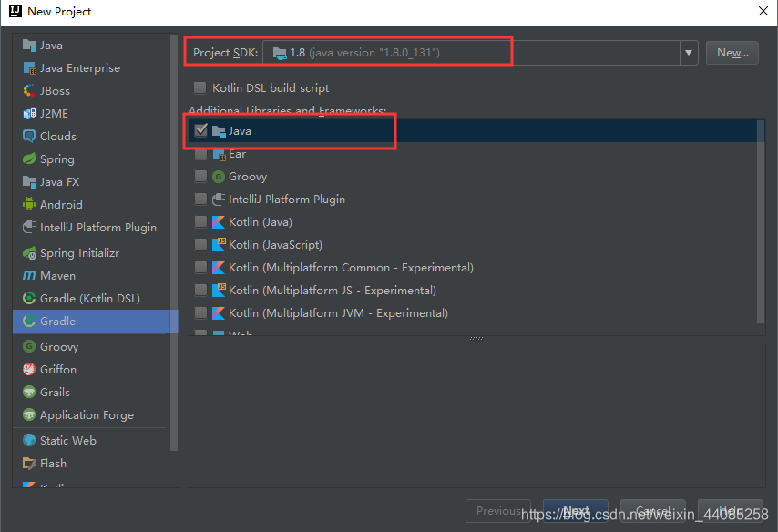The image size is (778, 532).
Task: Click the Groovy framework icon in libraries list
Action: pyautogui.click(x=219, y=177)
